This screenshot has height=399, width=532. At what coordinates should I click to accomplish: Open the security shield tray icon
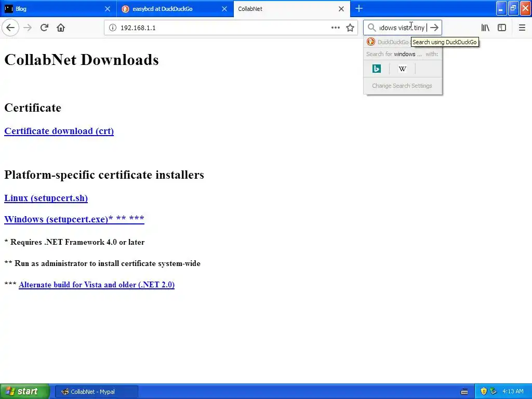(x=484, y=392)
